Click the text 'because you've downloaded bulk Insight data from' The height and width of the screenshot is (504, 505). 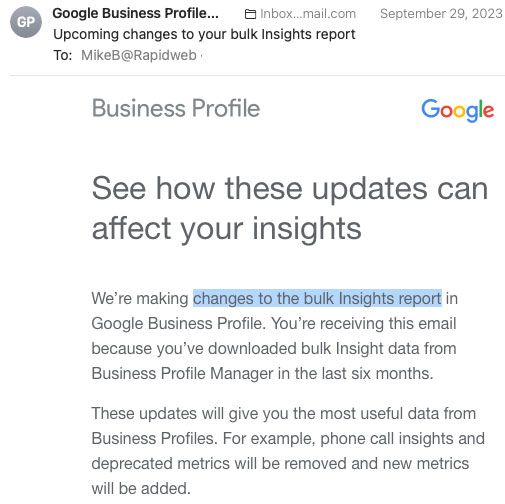tap(274, 348)
